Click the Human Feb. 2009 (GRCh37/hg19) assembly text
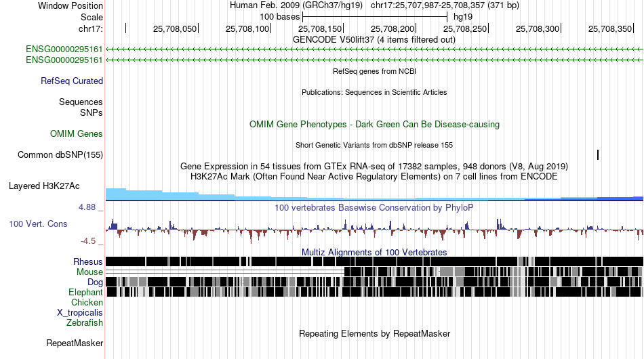This screenshot has width=644, height=359. 296,5
